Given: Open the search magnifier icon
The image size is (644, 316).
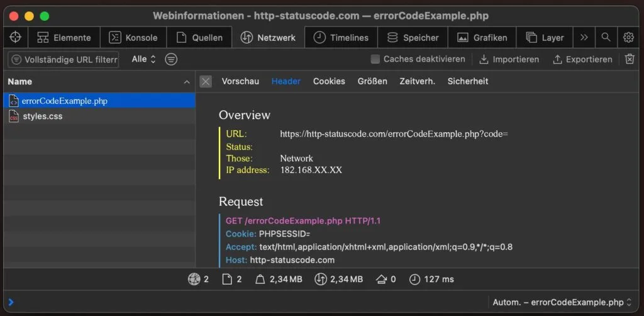Looking at the screenshot, I should pyautogui.click(x=606, y=37).
